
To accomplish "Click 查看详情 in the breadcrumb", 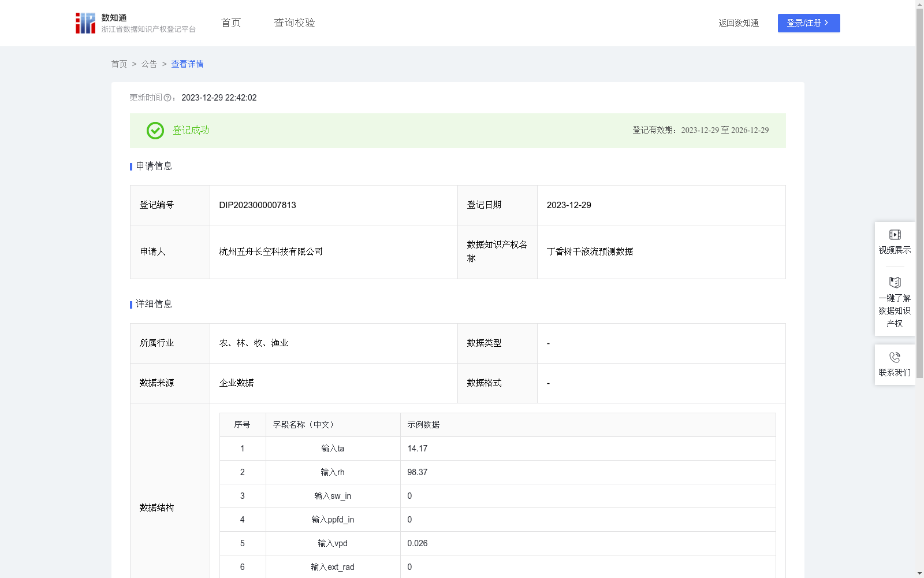I will 187,64.
